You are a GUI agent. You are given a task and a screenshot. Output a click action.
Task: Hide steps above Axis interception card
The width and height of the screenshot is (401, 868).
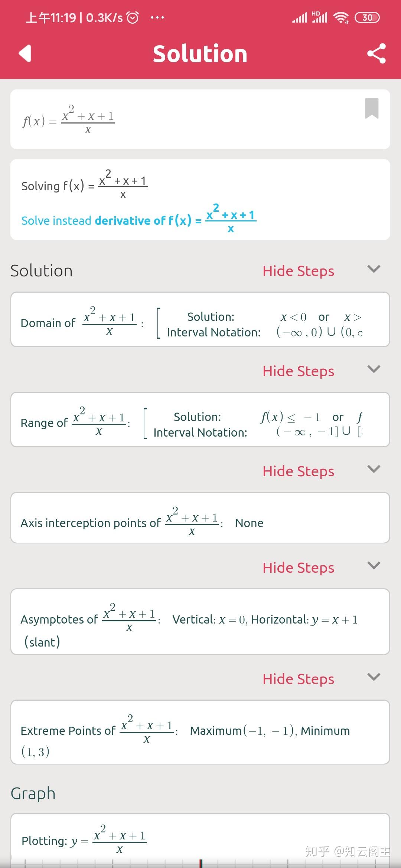298,471
